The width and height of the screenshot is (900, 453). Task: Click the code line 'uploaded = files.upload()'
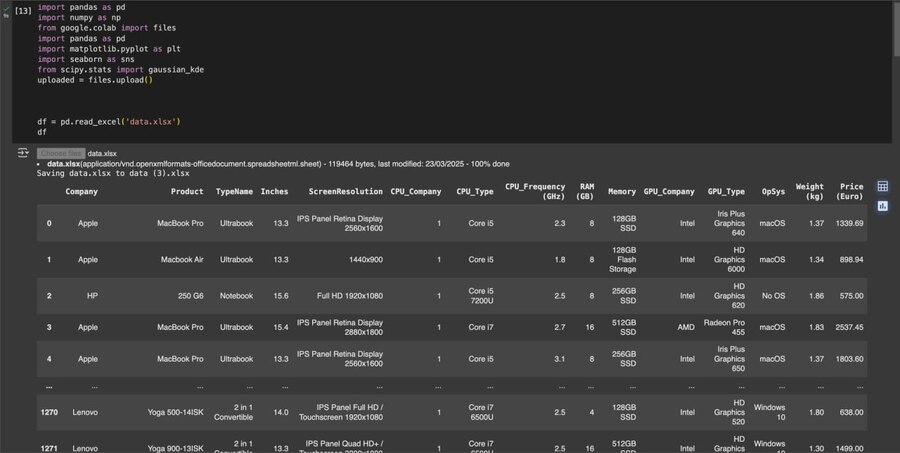point(95,80)
